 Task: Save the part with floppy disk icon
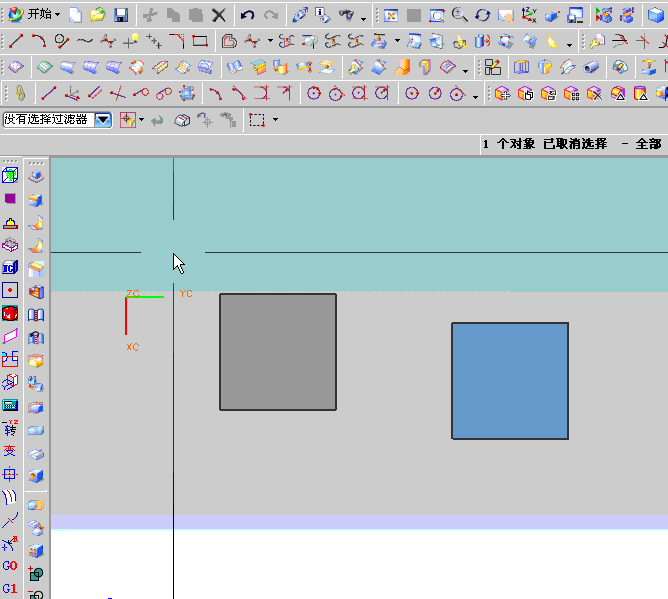120,15
